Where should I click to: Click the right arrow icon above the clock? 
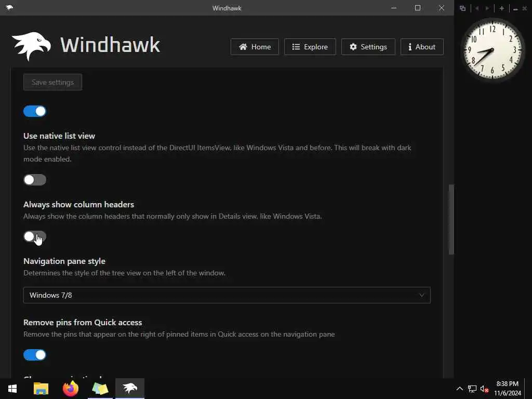click(x=487, y=8)
